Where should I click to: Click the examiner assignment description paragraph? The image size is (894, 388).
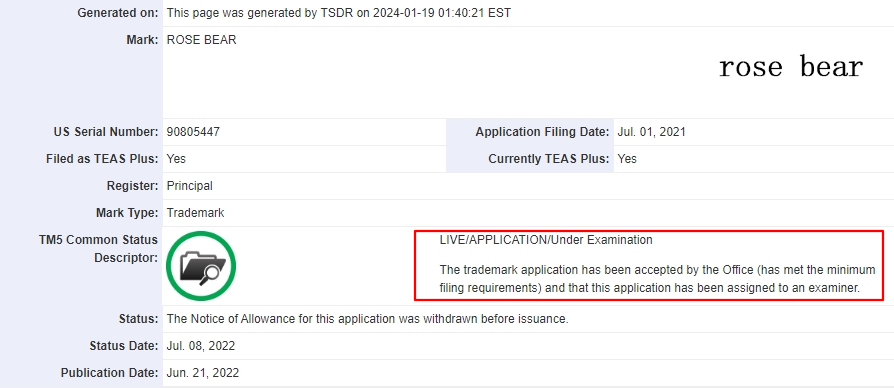[657, 279]
